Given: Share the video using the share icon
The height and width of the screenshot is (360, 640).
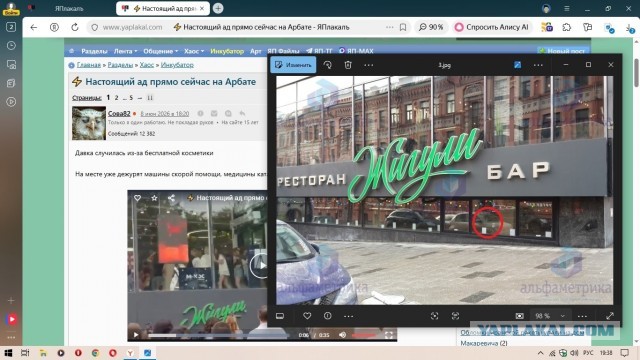Looking at the screenshot, I should click(171, 198).
